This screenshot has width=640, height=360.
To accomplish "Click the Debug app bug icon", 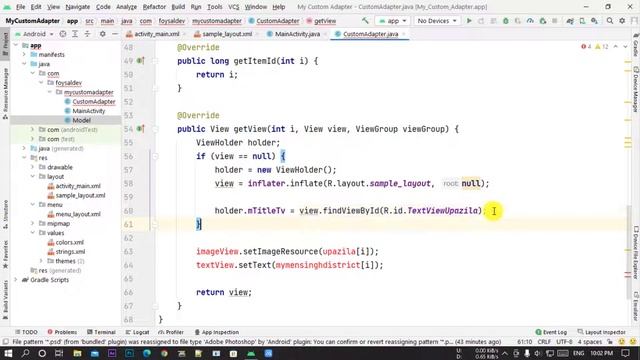I will pos(506,20).
